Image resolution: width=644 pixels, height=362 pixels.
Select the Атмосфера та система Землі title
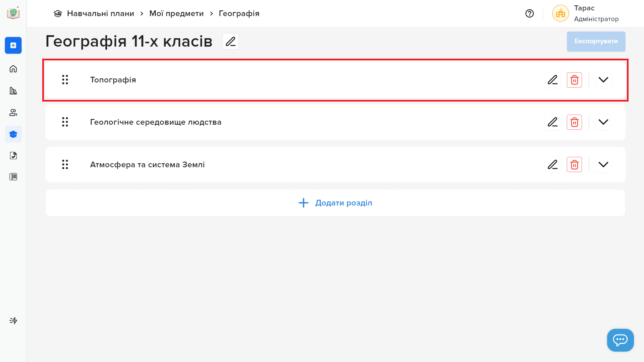tap(147, 165)
